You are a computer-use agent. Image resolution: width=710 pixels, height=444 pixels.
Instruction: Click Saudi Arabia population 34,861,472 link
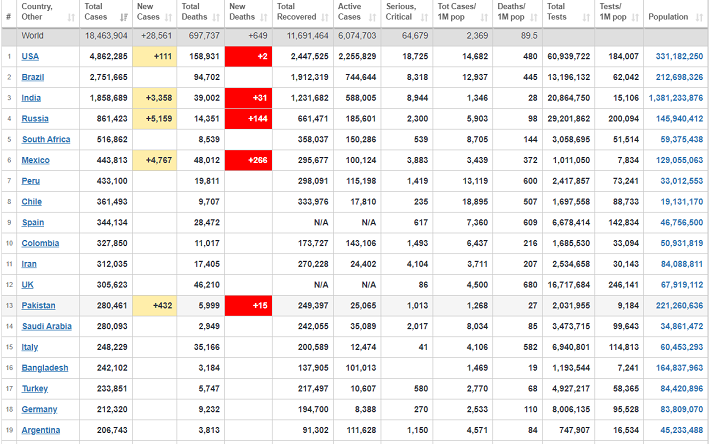(x=681, y=326)
